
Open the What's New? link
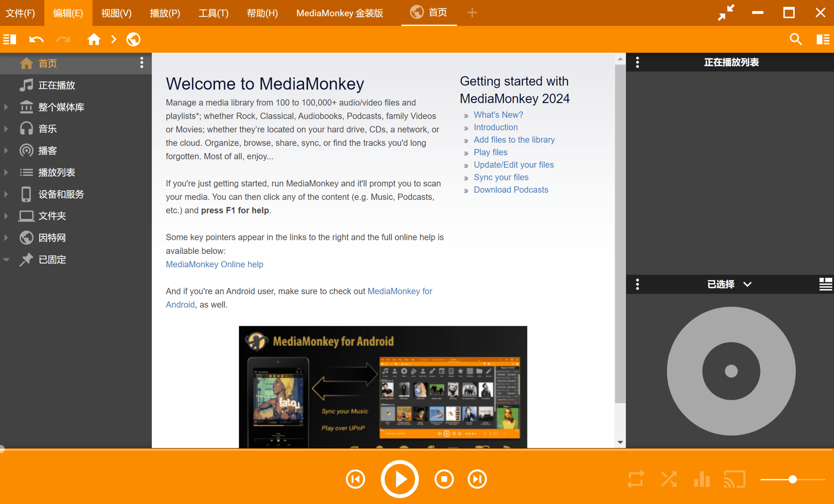(498, 115)
